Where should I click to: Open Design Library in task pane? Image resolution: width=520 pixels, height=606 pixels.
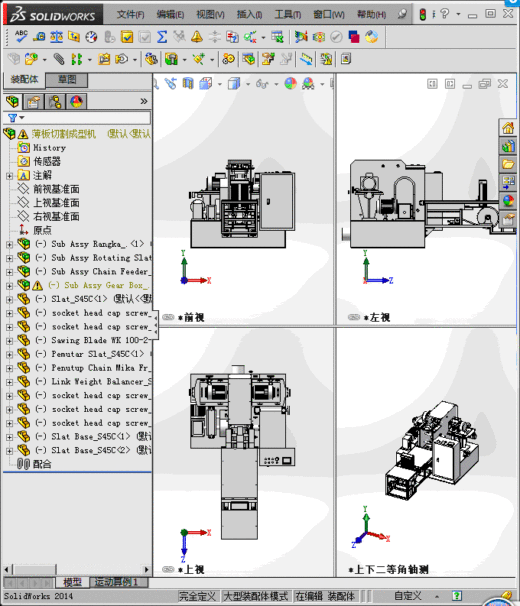(x=508, y=146)
